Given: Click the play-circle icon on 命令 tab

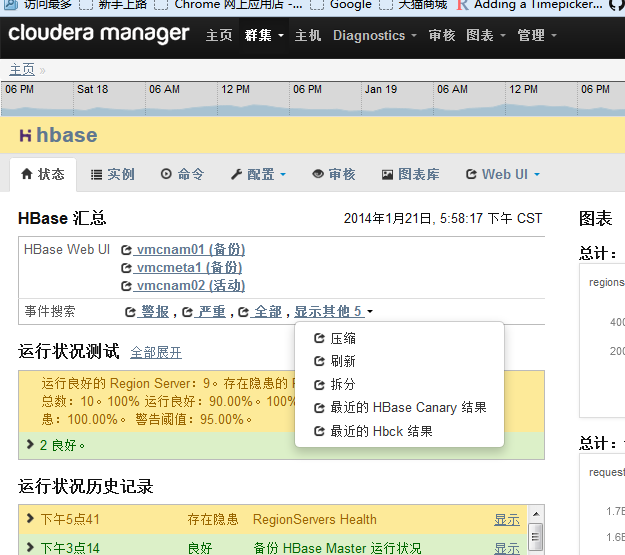Looking at the screenshot, I should pos(166,174).
